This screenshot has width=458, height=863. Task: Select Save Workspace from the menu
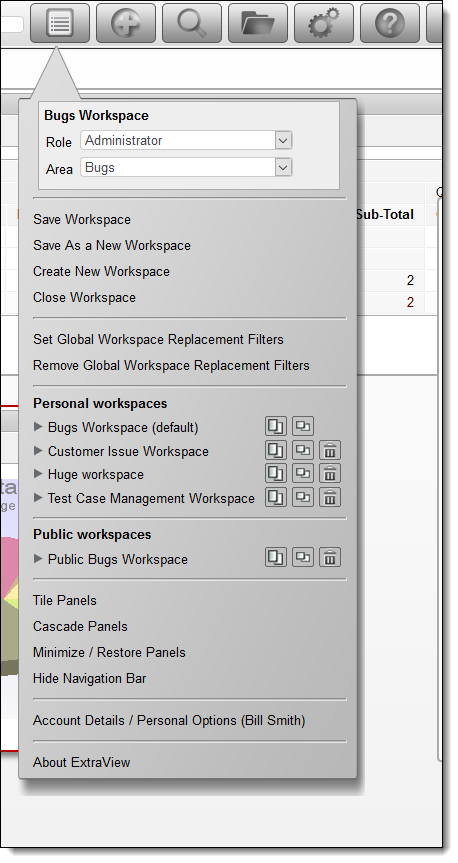pyautogui.click(x=82, y=219)
